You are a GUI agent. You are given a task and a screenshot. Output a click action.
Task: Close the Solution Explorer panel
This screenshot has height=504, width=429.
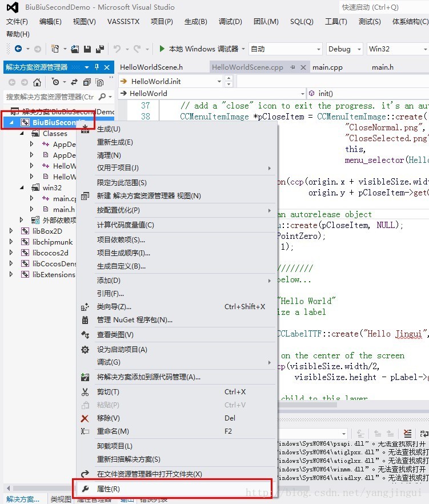click(107, 67)
